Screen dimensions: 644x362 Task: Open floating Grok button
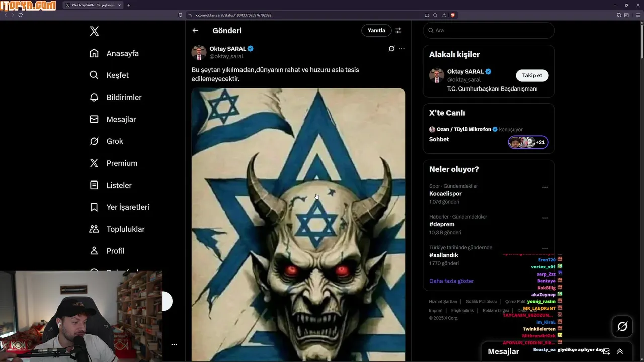click(x=622, y=327)
